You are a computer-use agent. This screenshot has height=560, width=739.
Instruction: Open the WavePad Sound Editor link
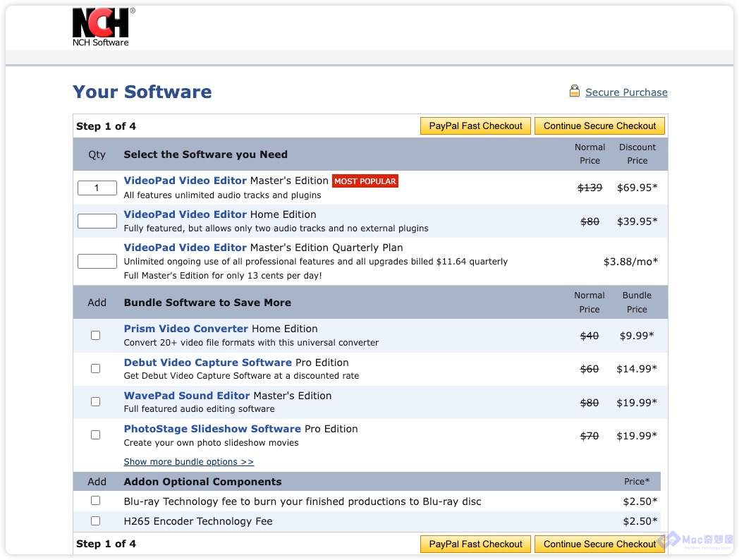click(187, 396)
